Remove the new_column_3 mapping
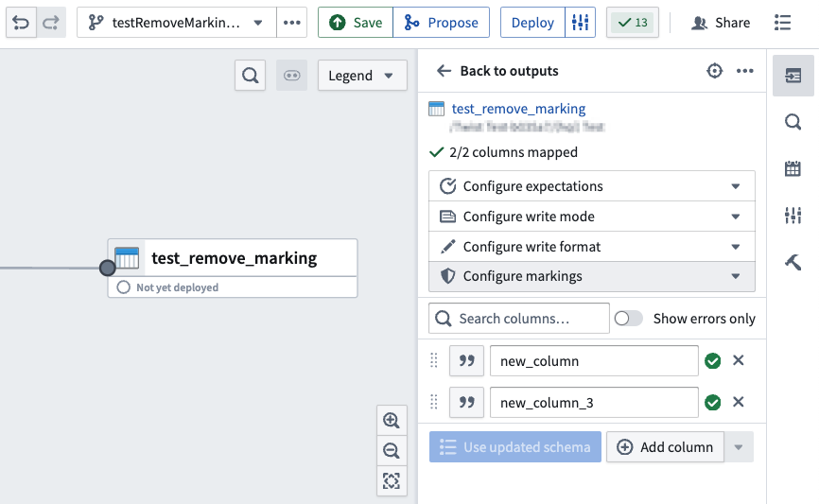This screenshot has width=819, height=504. click(x=738, y=402)
